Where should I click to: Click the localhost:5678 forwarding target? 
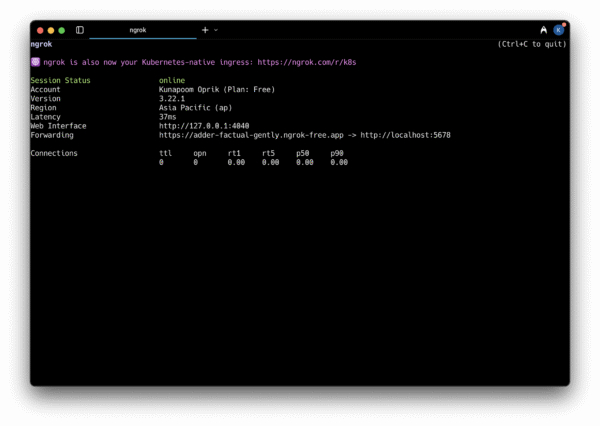click(405, 135)
